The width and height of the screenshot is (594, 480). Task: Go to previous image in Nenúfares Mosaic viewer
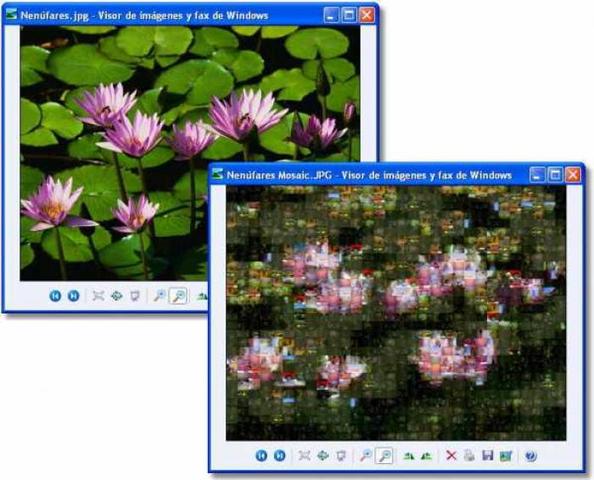[261, 455]
